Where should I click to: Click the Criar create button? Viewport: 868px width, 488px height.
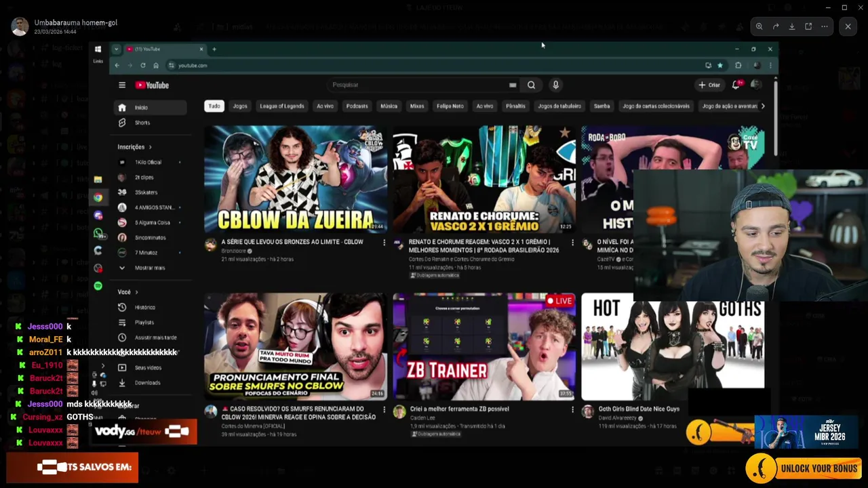click(x=709, y=85)
